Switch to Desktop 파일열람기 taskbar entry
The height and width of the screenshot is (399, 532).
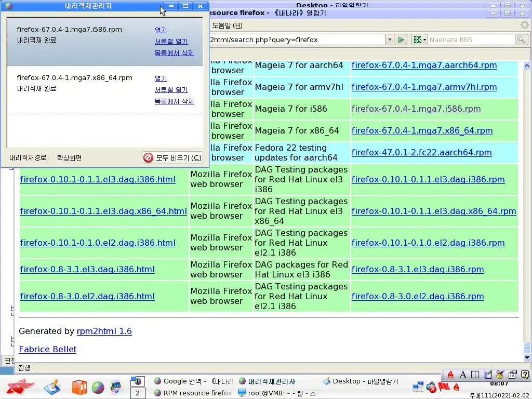coord(361,381)
